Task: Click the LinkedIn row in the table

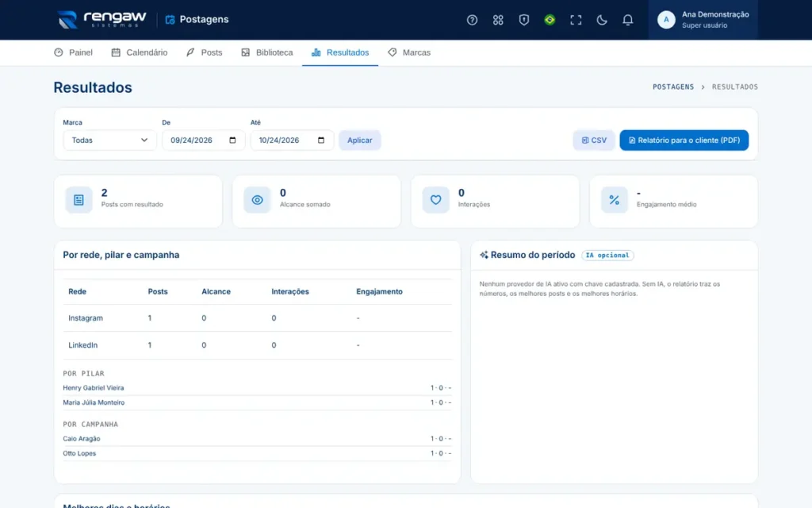Action: (258, 344)
